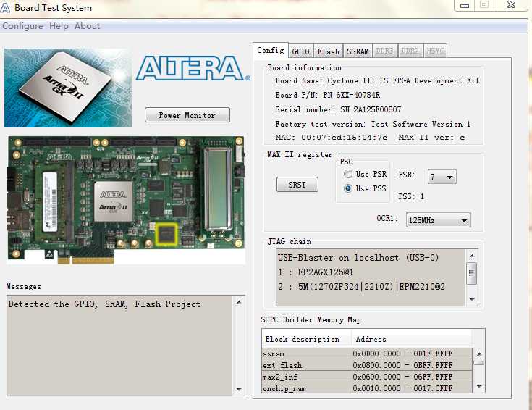Image resolution: width=532 pixels, height=410 pixels.
Task: Click the Detected GPIO, SRAM, Flash message
Action: pos(104,304)
